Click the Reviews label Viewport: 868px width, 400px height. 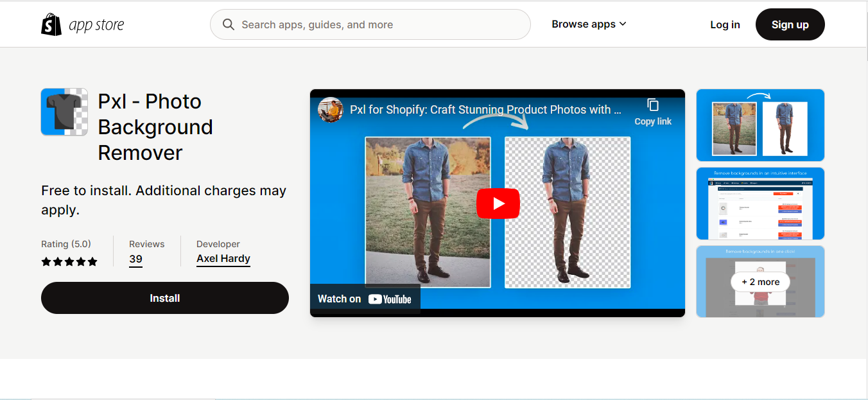(x=146, y=244)
